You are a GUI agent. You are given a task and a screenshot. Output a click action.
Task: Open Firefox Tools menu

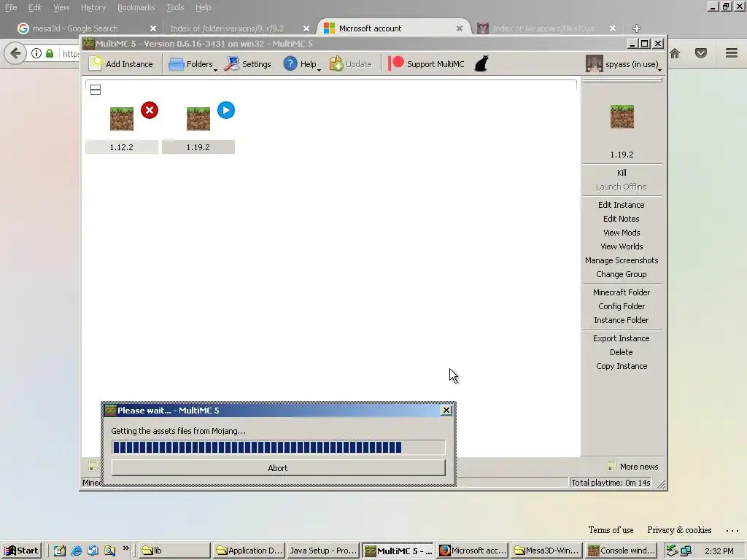(175, 7)
